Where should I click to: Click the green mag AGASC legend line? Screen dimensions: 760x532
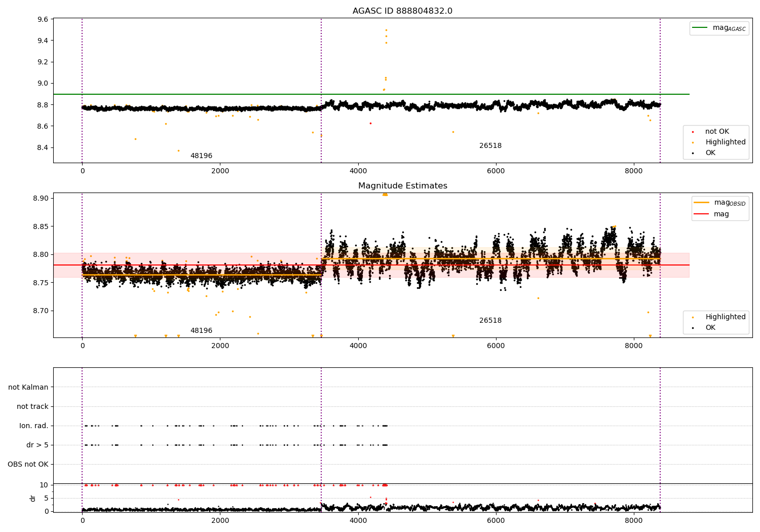click(x=700, y=28)
